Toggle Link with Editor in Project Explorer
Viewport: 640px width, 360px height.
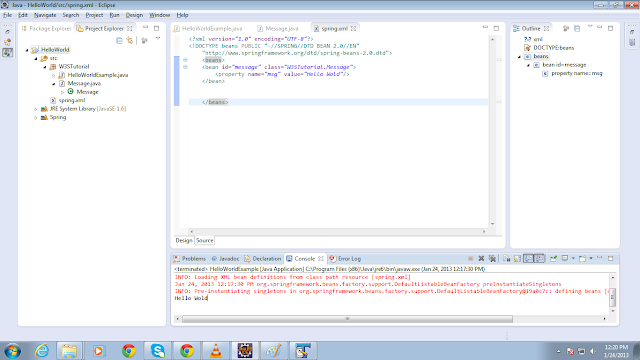[130, 40]
